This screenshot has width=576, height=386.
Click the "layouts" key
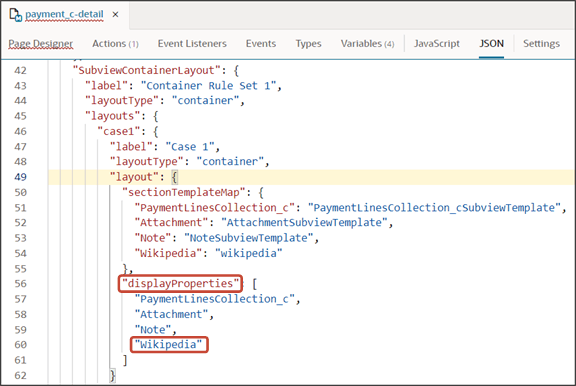click(x=112, y=116)
